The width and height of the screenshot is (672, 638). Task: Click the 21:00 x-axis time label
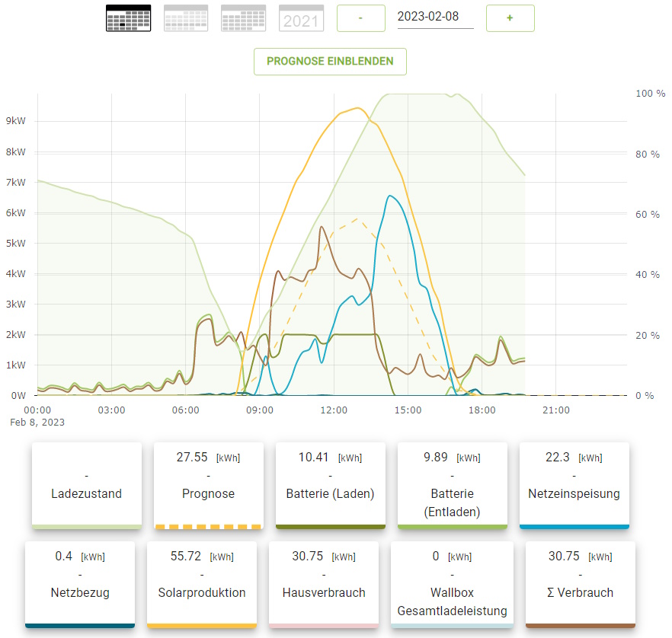(x=556, y=410)
